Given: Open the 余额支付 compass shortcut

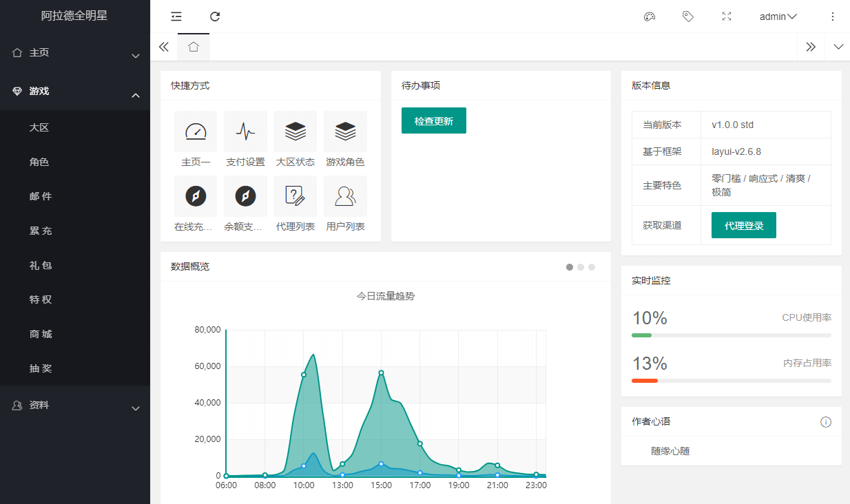Looking at the screenshot, I should [x=245, y=204].
